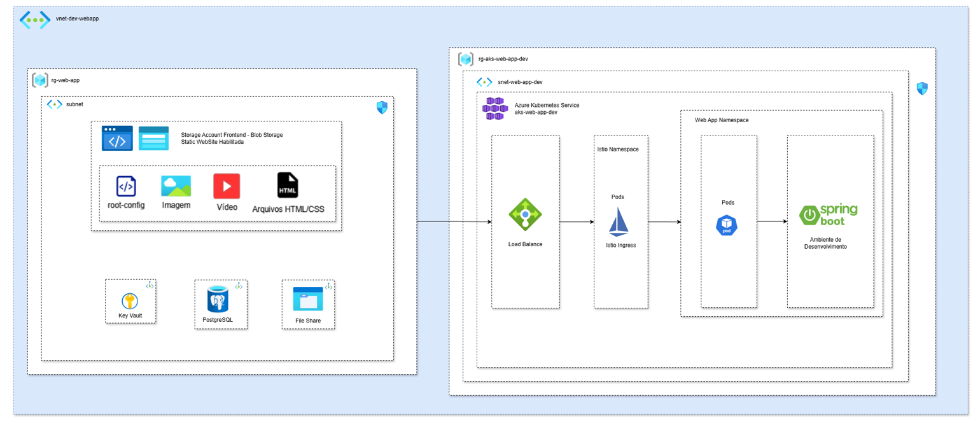Image resolution: width=980 pixels, height=423 pixels.
Task: Select the Arquivos HTML/CSS file icon
Action: [x=288, y=185]
